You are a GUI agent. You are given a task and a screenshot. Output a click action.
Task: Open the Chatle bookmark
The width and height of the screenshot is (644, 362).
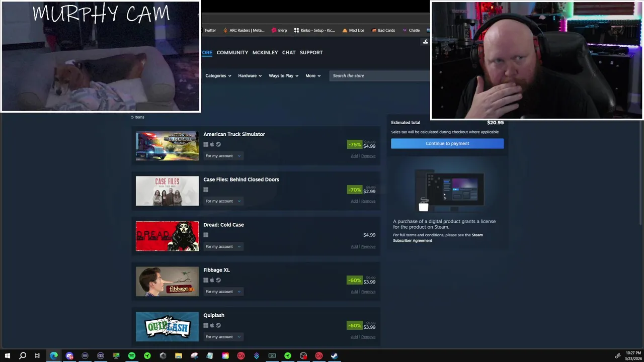coord(411,30)
